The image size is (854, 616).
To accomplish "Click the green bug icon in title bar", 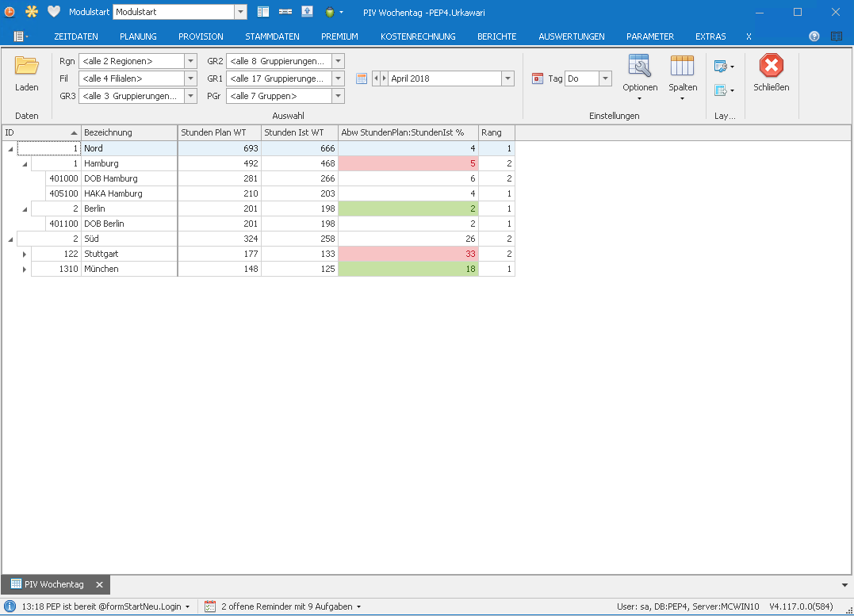I will click(x=329, y=12).
